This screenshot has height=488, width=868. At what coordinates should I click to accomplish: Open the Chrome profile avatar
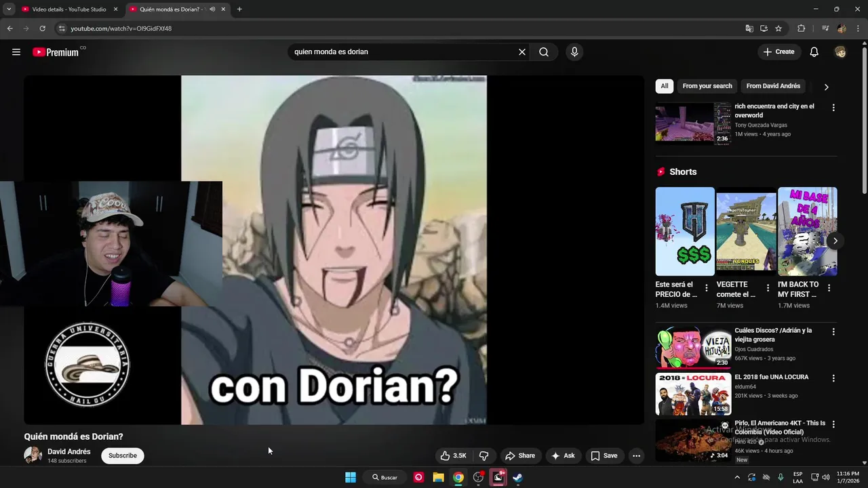pos(842,28)
